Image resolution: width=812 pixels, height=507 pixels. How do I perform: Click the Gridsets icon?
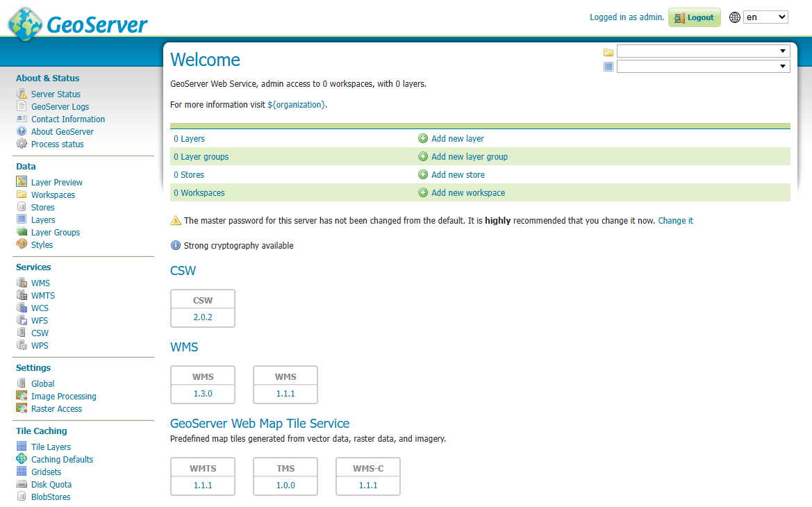pos(22,472)
